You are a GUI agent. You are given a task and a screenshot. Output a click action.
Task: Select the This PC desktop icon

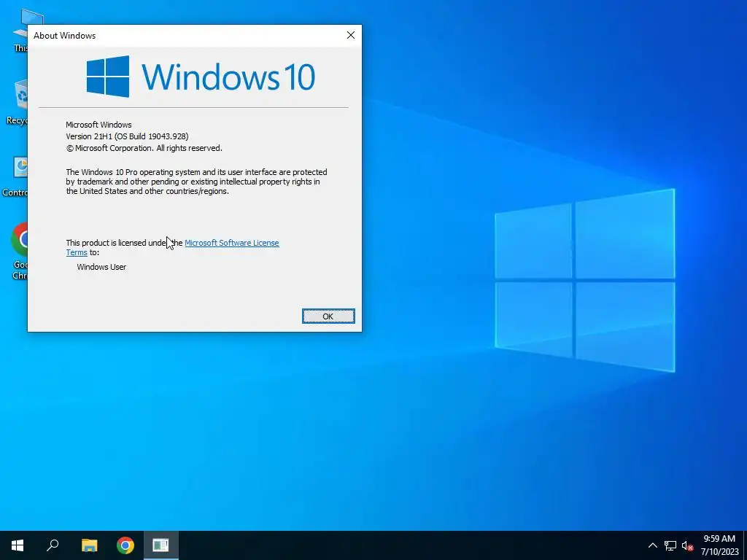point(21,31)
